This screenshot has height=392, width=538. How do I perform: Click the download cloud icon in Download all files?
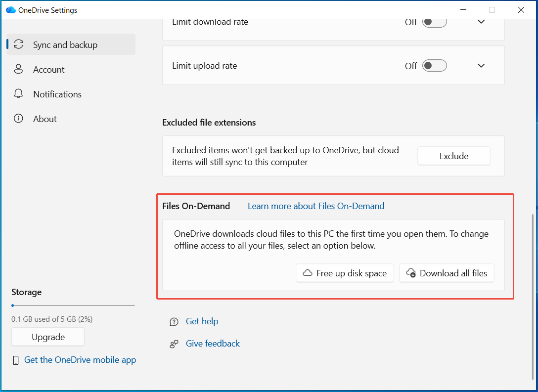tap(410, 273)
